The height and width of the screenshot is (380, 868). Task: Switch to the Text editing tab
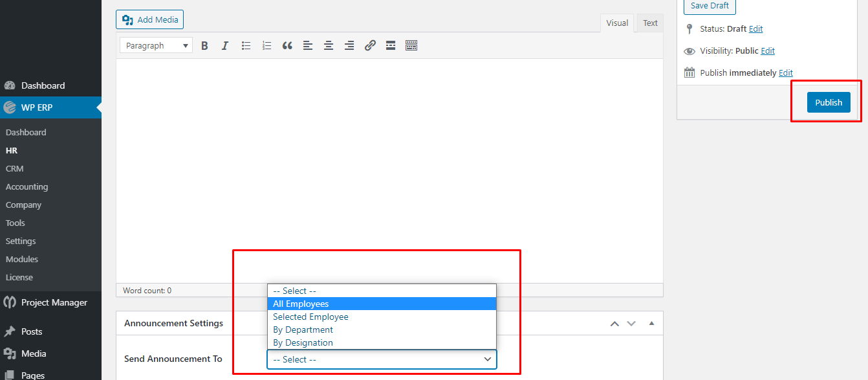coord(649,23)
